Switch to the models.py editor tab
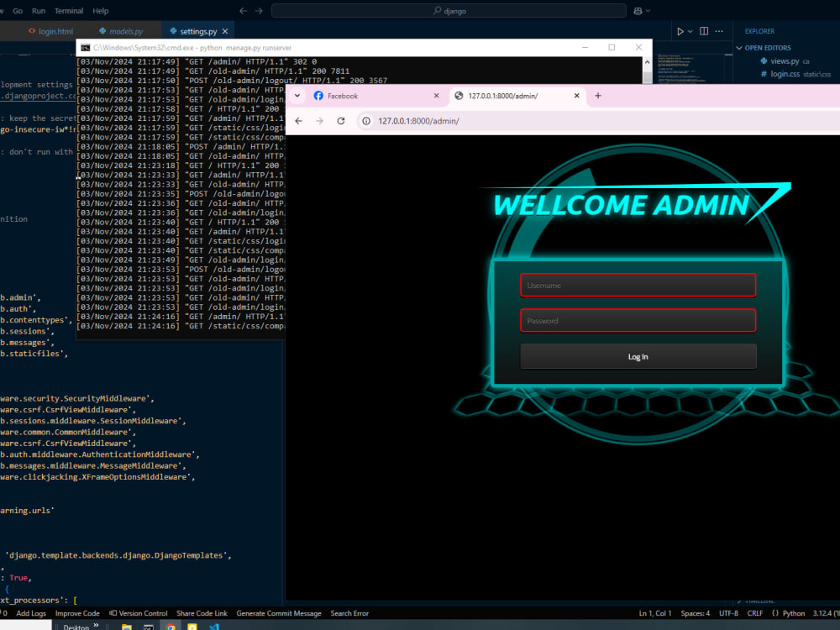 [x=120, y=32]
